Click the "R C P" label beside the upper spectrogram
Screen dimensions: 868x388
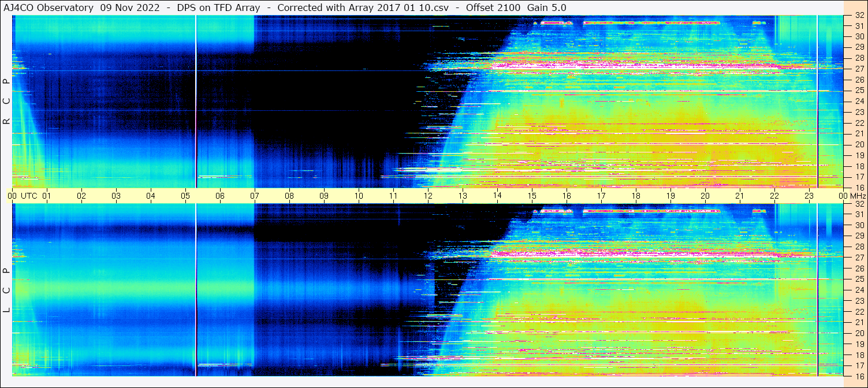tap(6, 102)
